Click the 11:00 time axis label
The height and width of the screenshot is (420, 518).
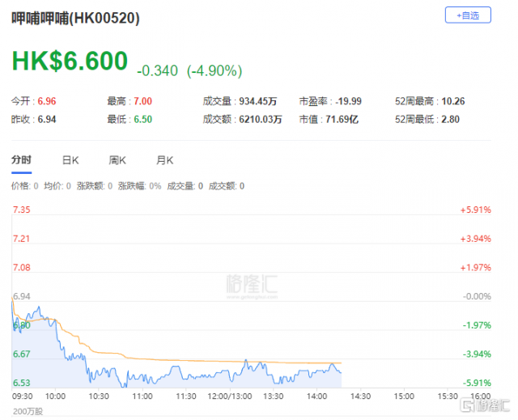point(142,396)
